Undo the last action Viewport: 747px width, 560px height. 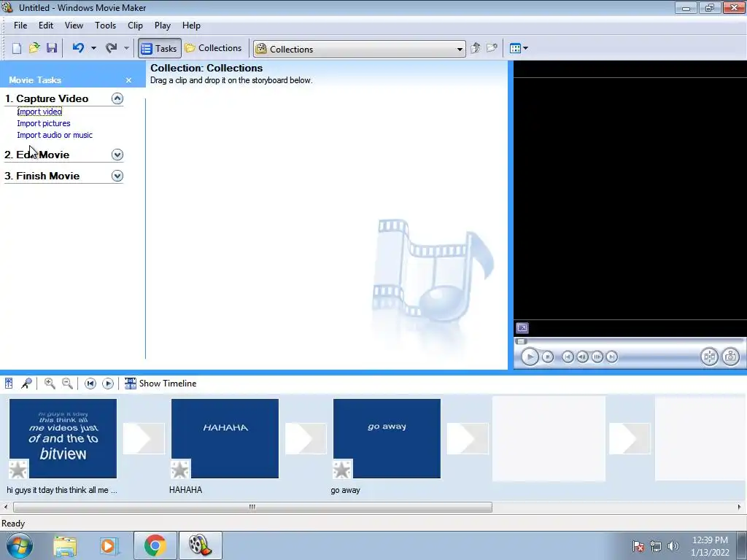79,48
